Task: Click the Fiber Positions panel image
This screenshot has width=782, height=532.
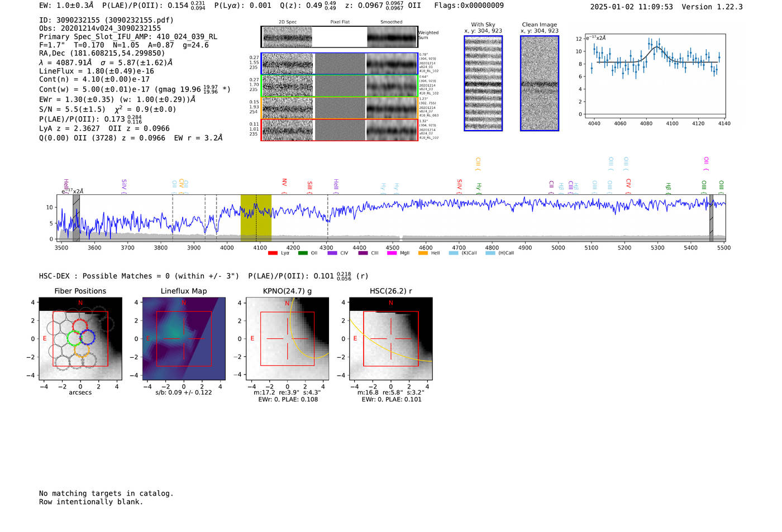Action: point(80,339)
